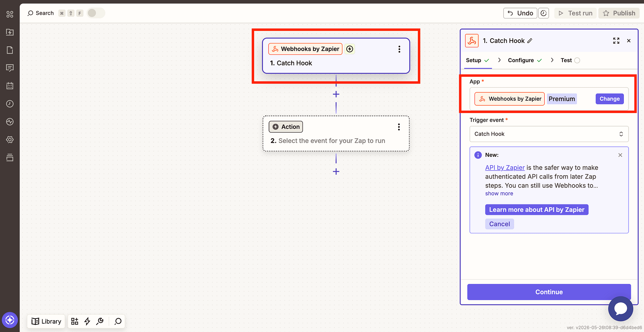Screen dimensions: 644x332
Task: Click the Publish button
Action: 619,13
